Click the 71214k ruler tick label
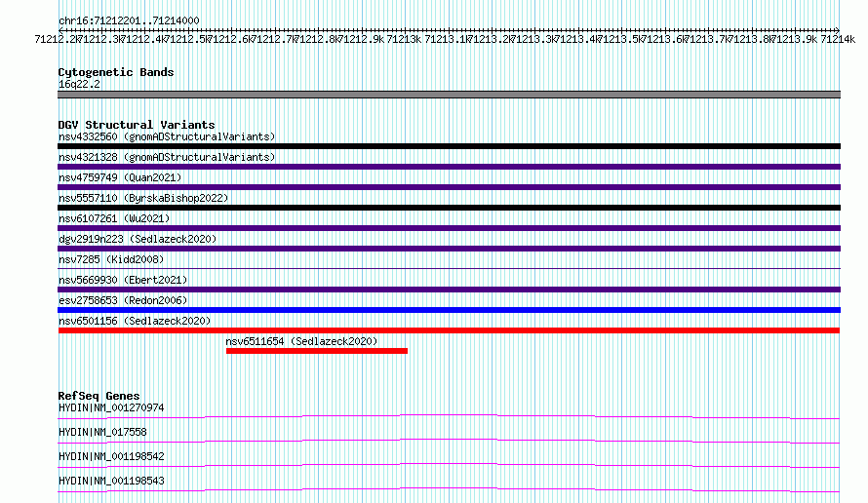 click(x=838, y=39)
